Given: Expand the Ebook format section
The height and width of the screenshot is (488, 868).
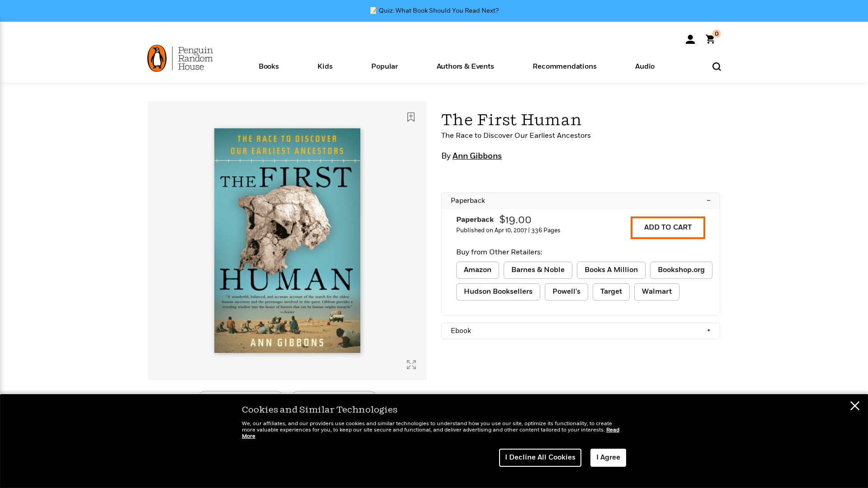Looking at the screenshot, I should tap(580, 331).
